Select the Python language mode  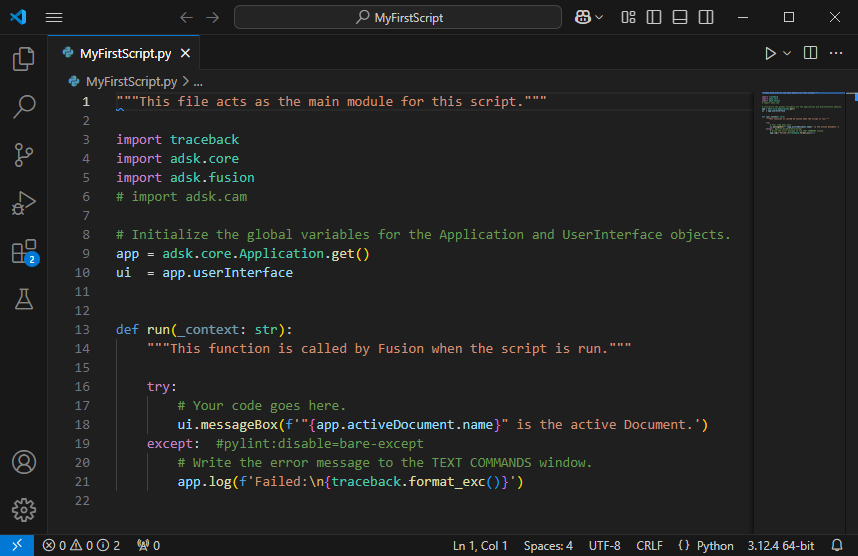tap(715, 546)
